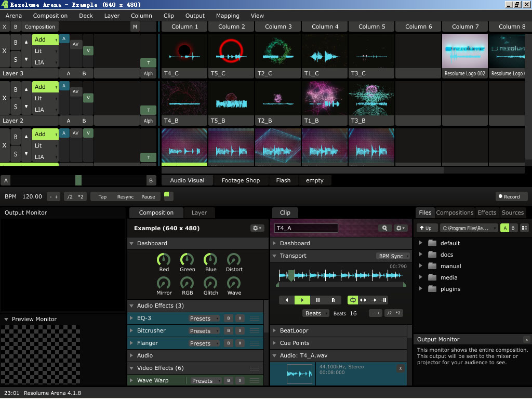Move Layer 3 up with arrow

click(x=26, y=42)
